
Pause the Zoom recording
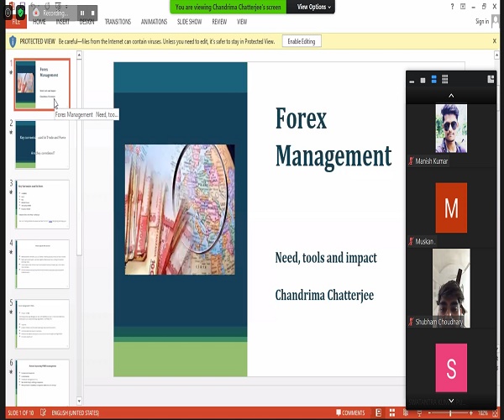click(x=82, y=13)
